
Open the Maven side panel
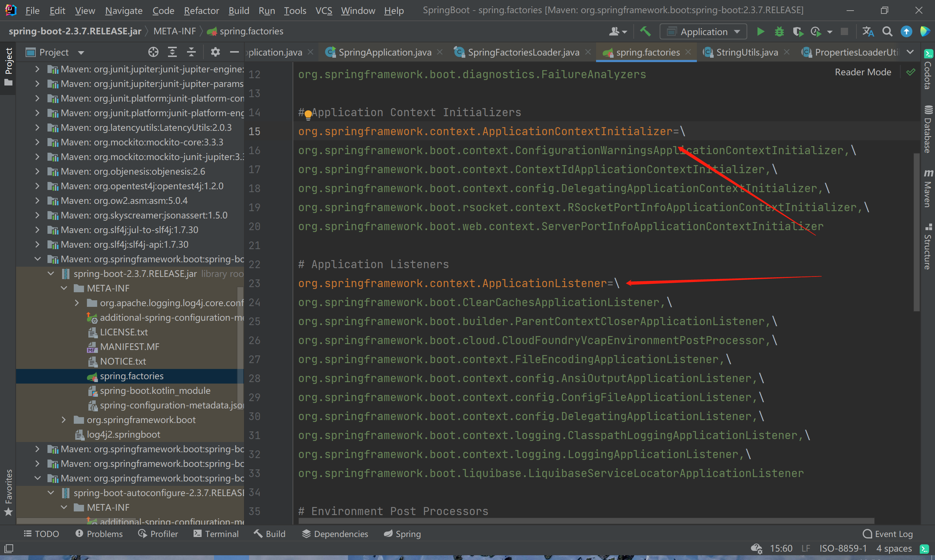pos(928,189)
